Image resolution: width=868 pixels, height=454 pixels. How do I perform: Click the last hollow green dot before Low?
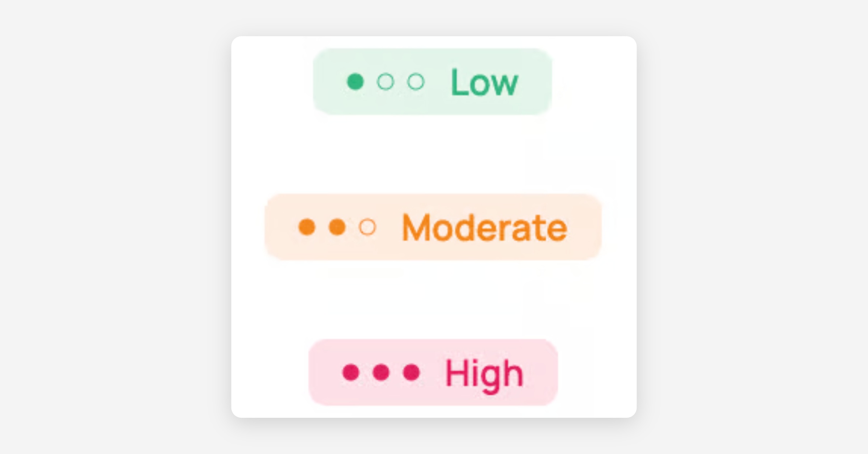pos(416,81)
